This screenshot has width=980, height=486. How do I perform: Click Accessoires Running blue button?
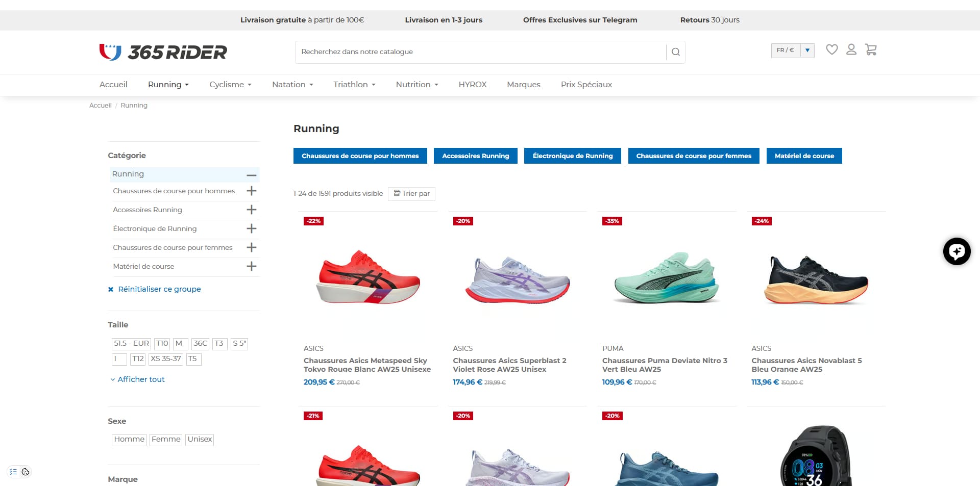[x=476, y=156]
